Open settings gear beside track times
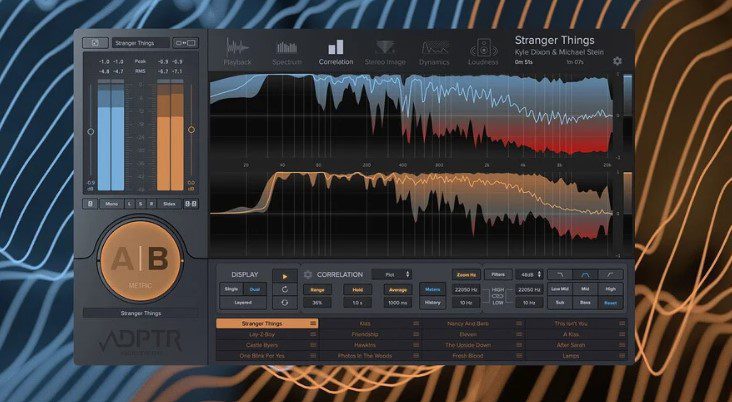Viewport: 732px width, 402px height. coord(617,61)
